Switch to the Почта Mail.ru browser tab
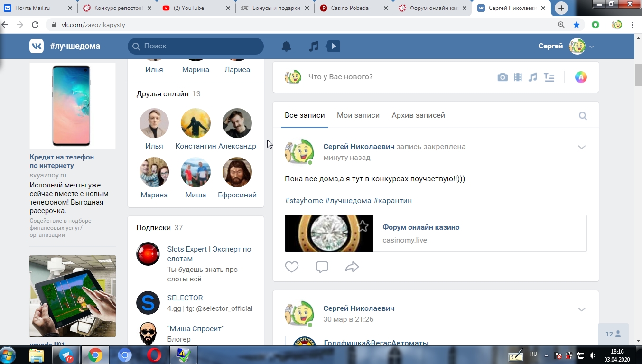This screenshot has height=364, width=642. 38,8
